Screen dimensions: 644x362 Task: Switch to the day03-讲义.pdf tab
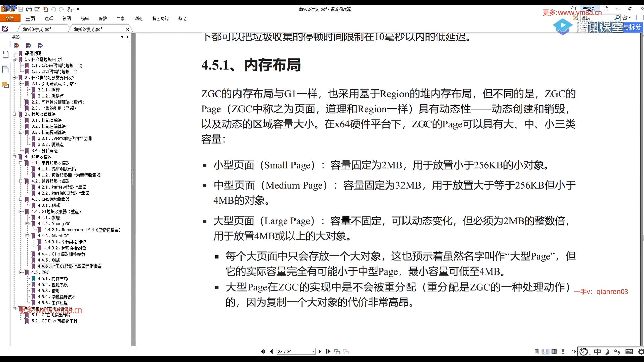[37, 29]
